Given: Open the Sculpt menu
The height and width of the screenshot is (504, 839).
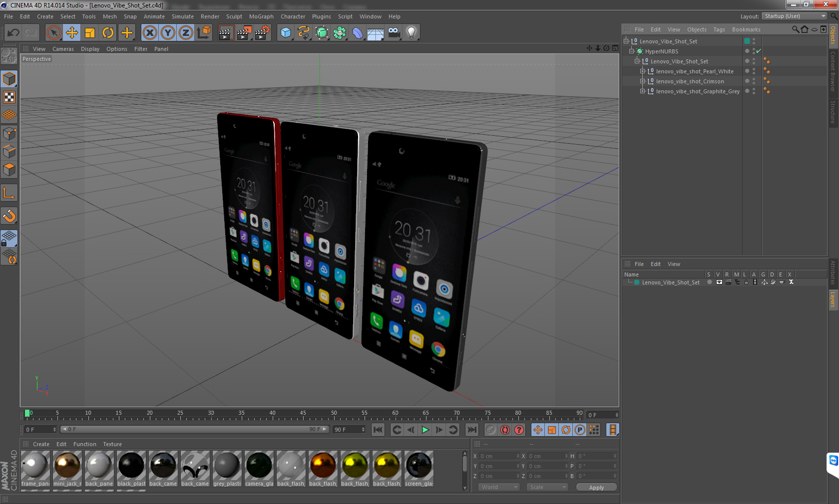Looking at the screenshot, I should coord(234,16).
